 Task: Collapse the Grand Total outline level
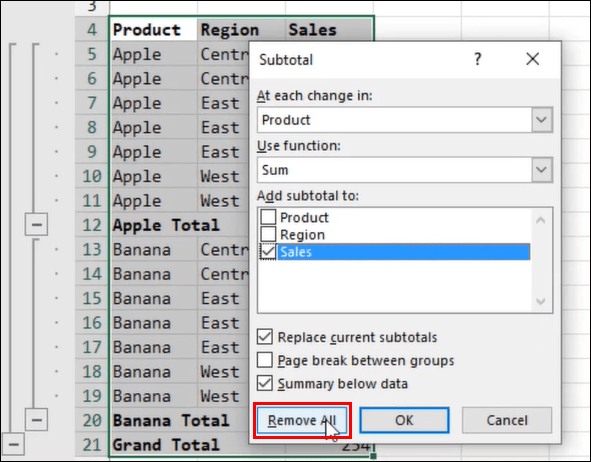[13, 444]
